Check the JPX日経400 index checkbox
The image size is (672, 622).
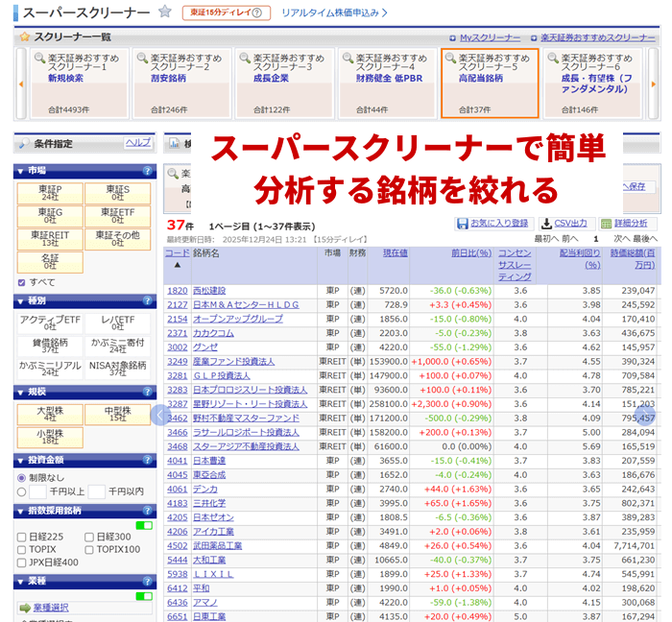[x=21, y=562]
